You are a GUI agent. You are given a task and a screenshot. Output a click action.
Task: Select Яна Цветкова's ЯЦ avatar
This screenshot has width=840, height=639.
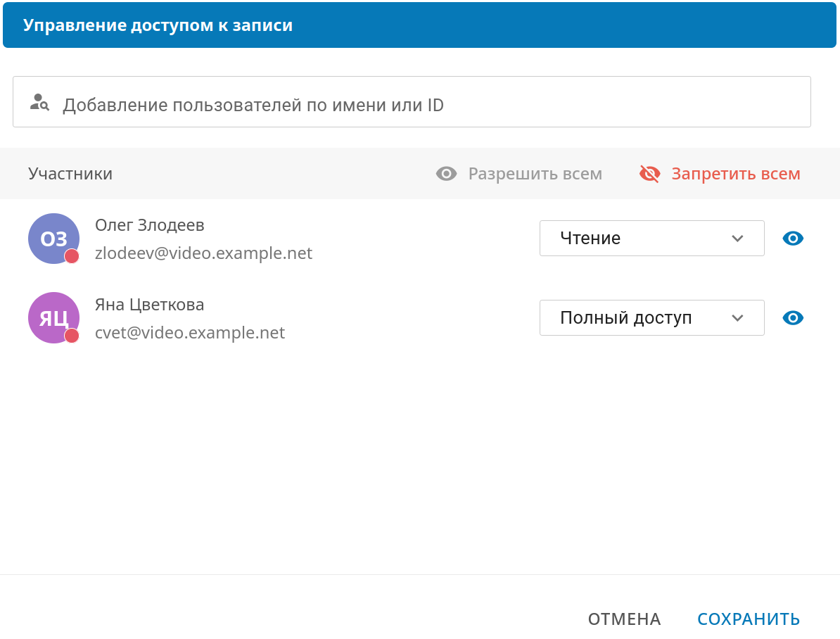pos(53,317)
